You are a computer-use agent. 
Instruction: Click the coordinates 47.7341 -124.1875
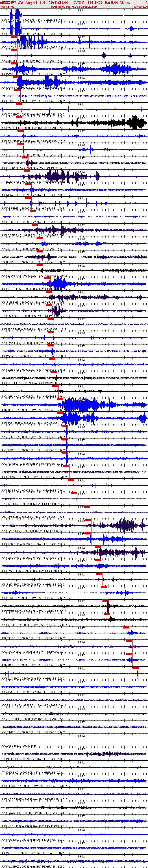pos(87,2)
